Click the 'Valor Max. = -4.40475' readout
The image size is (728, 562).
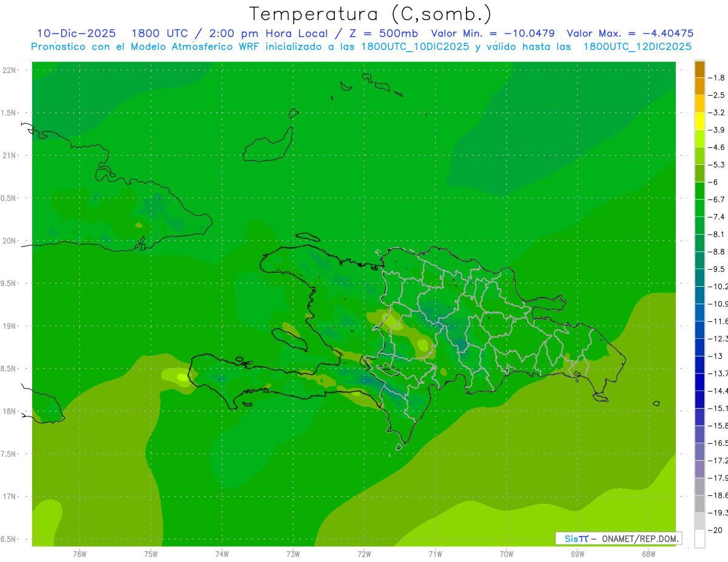click(630, 33)
